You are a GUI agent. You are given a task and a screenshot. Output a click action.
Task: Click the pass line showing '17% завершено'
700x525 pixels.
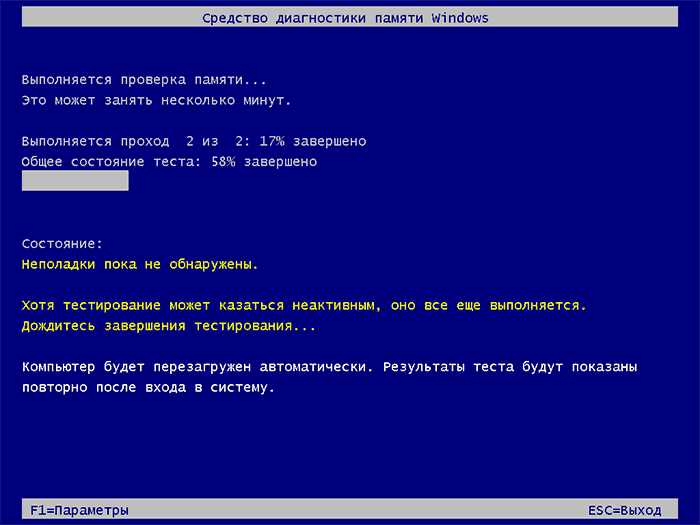click(x=194, y=142)
